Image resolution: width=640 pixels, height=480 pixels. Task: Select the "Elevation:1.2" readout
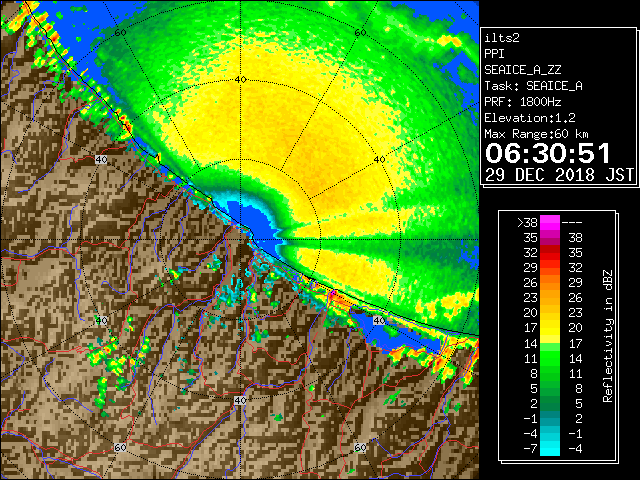coord(529,118)
